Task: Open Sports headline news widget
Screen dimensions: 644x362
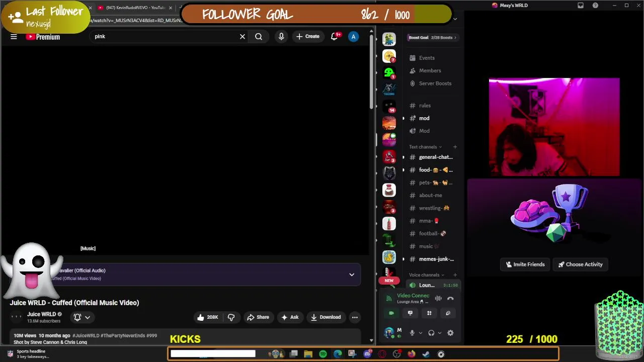Action: tap(28, 354)
